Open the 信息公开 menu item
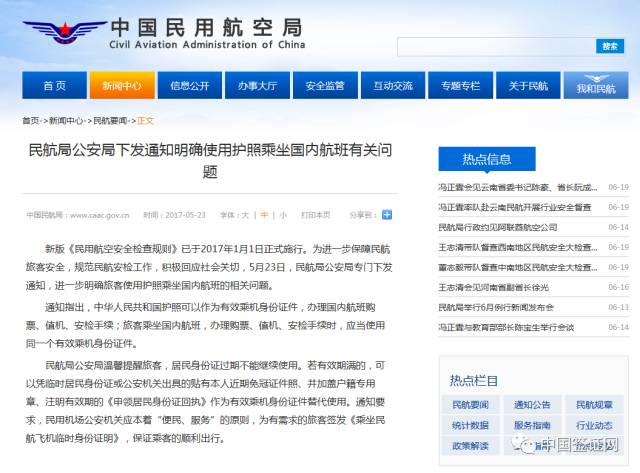640x473 pixels. tap(190, 86)
